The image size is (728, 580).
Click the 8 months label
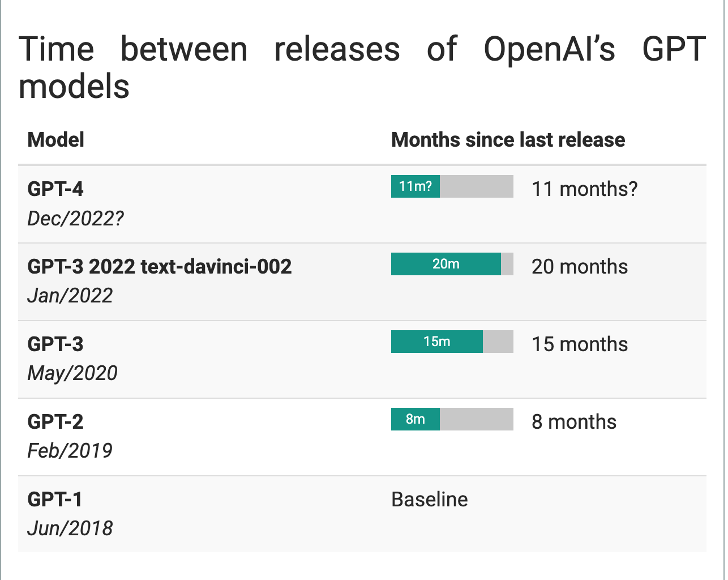point(574,422)
